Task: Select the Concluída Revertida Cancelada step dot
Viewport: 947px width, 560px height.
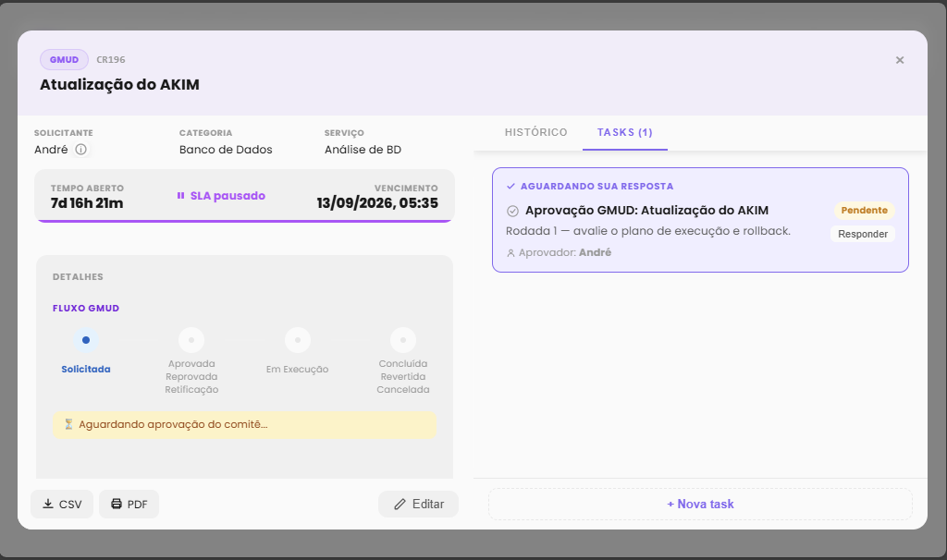Action: (x=403, y=340)
